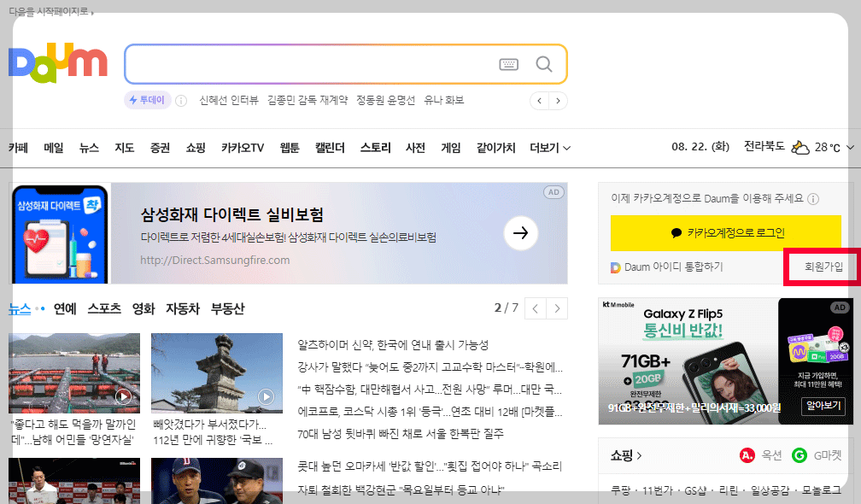Click trending keyword 정동원 윤명선
Screen dimensions: 861x504
click(x=385, y=101)
